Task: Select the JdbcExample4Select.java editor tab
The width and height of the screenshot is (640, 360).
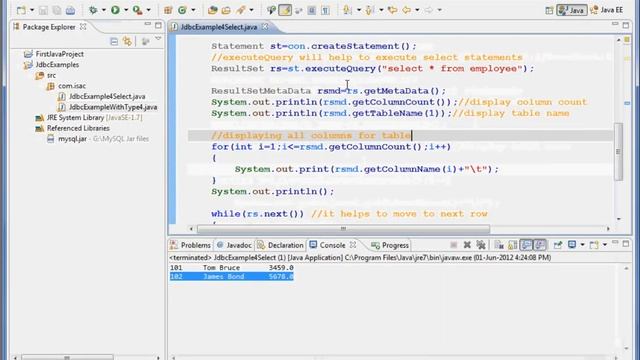Action: 219,27
